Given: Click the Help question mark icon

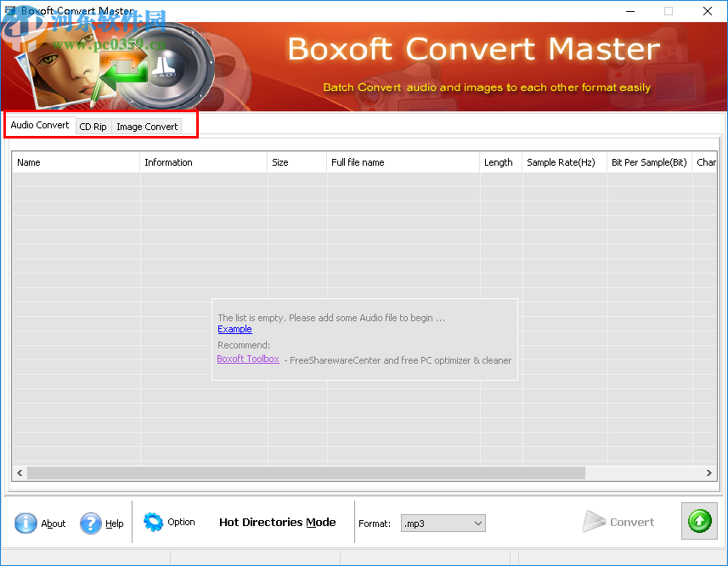Looking at the screenshot, I should 91,524.
